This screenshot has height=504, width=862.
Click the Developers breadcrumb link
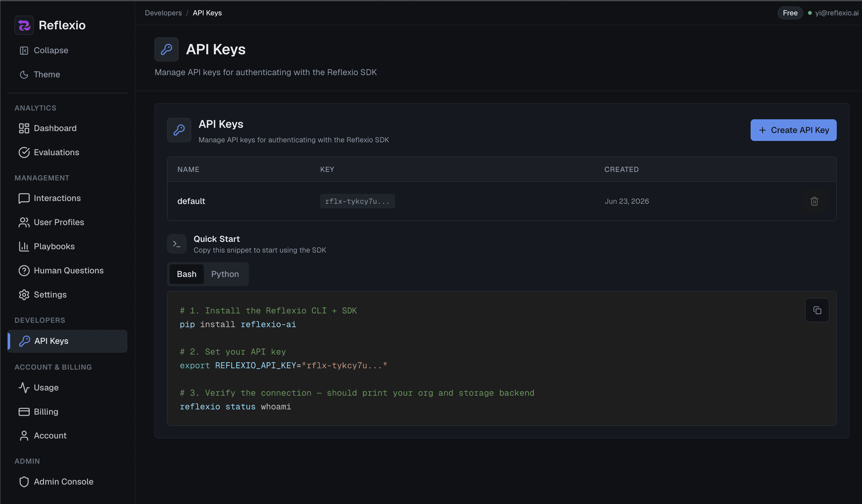point(163,13)
